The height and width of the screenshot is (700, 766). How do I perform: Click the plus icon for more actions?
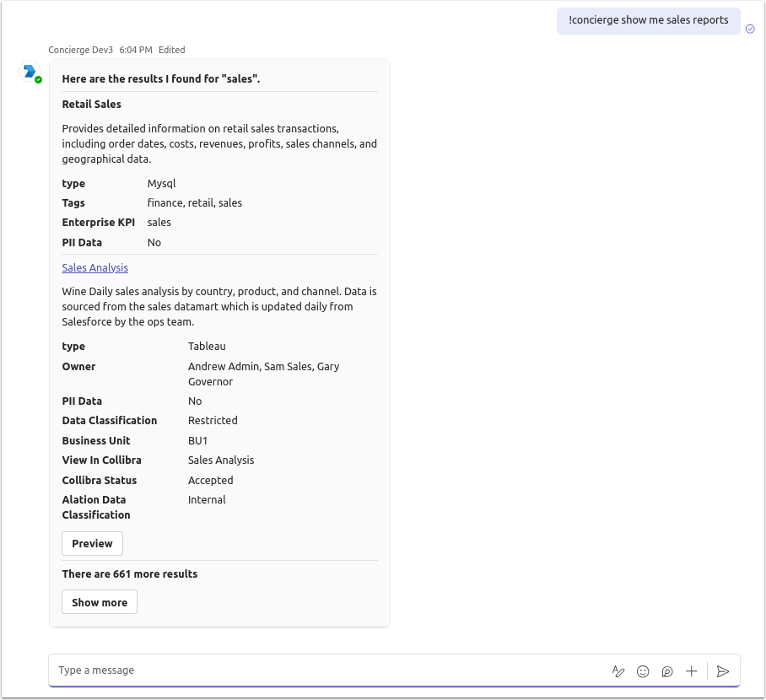692,671
